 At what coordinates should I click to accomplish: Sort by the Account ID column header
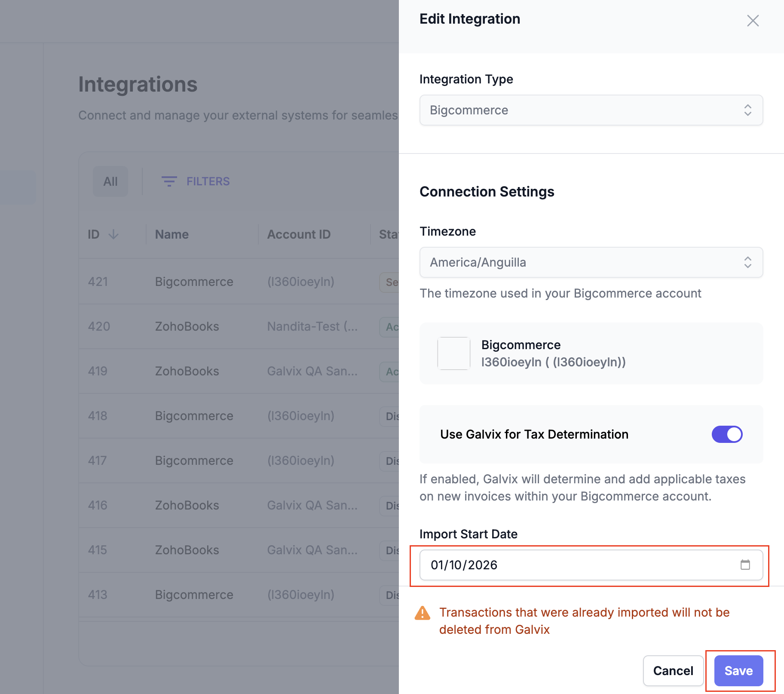click(299, 234)
